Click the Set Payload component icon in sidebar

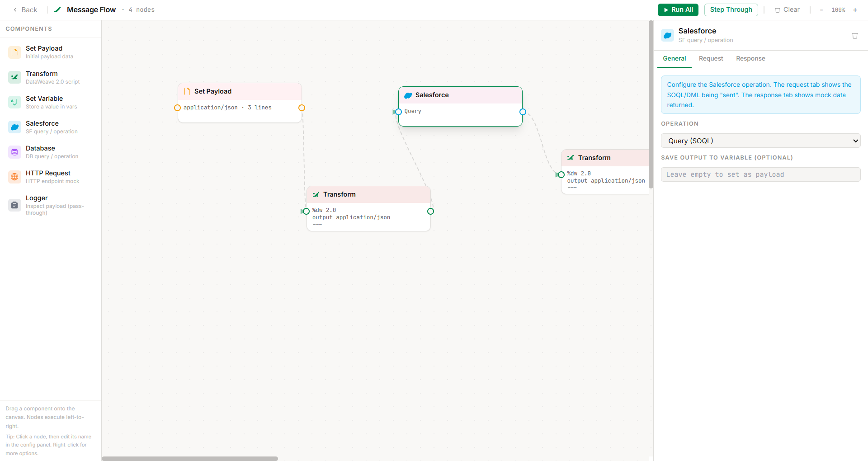(x=14, y=52)
